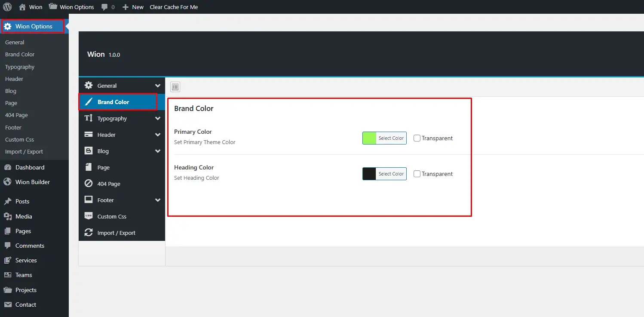Expand the Footer section chevron
Viewport: 644px width, 317px height.
(x=158, y=200)
